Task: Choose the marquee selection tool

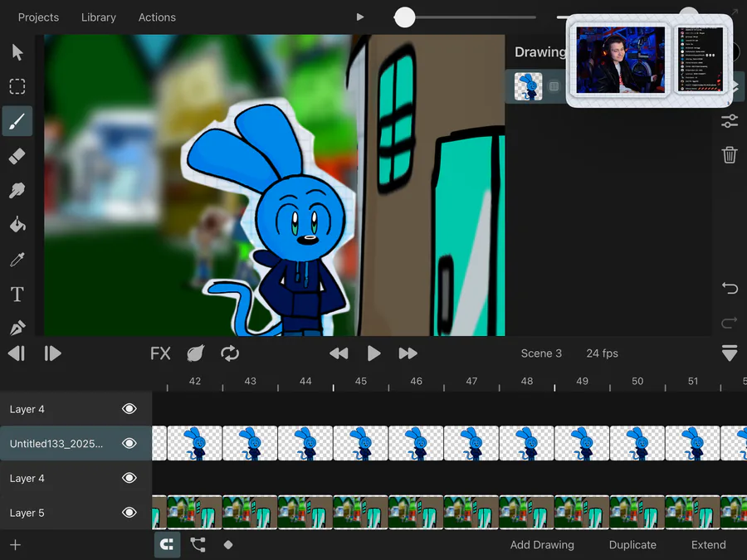Action: click(x=17, y=86)
